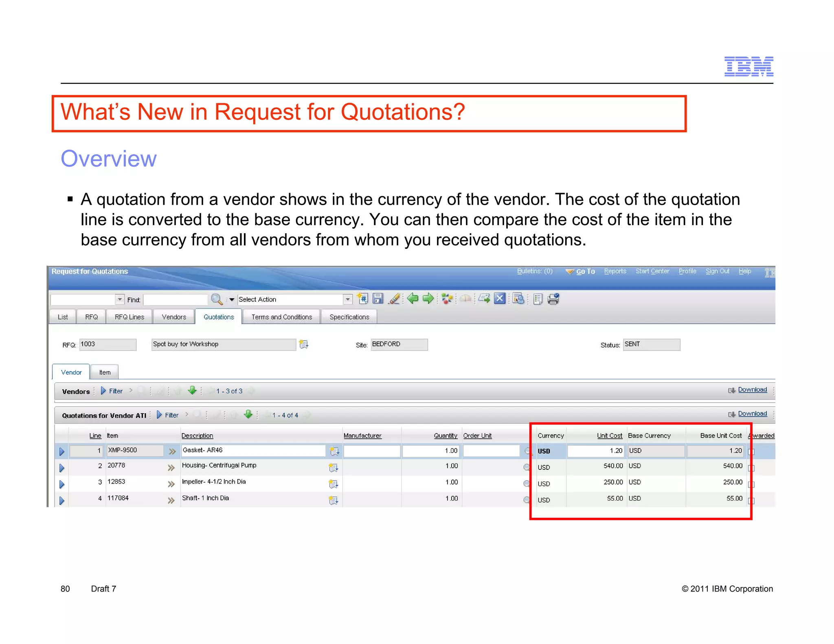Click the Change Status colored icon
This screenshot has height=644, width=834.
click(x=447, y=299)
